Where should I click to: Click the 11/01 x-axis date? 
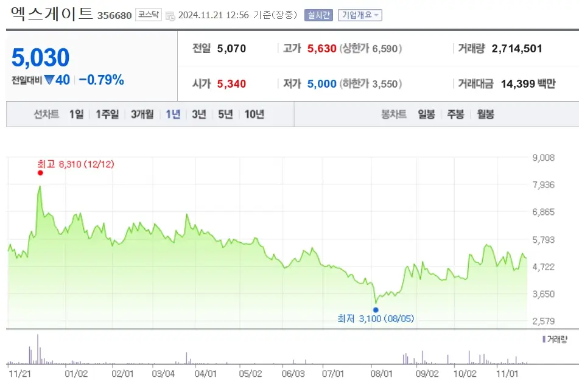(507, 374)
